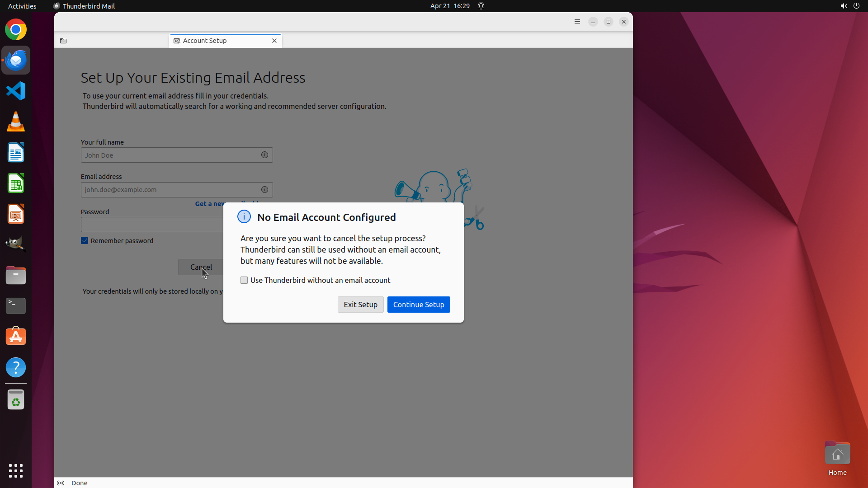This screenshot has width=868, height=488.
Task: Open LibreOffice Calc from the dock
Action: (x=16, y=183)
